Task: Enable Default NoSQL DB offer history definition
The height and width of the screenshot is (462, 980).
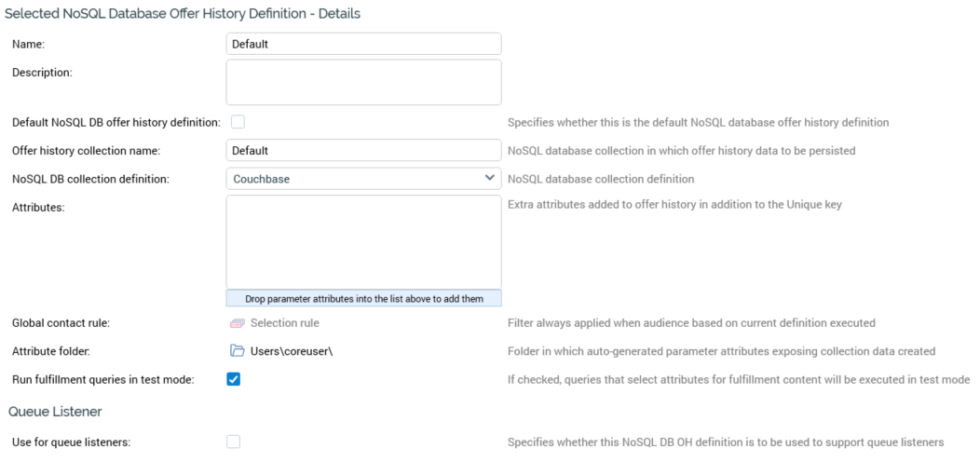Action: pyautogui.click(x=238, y=122)
